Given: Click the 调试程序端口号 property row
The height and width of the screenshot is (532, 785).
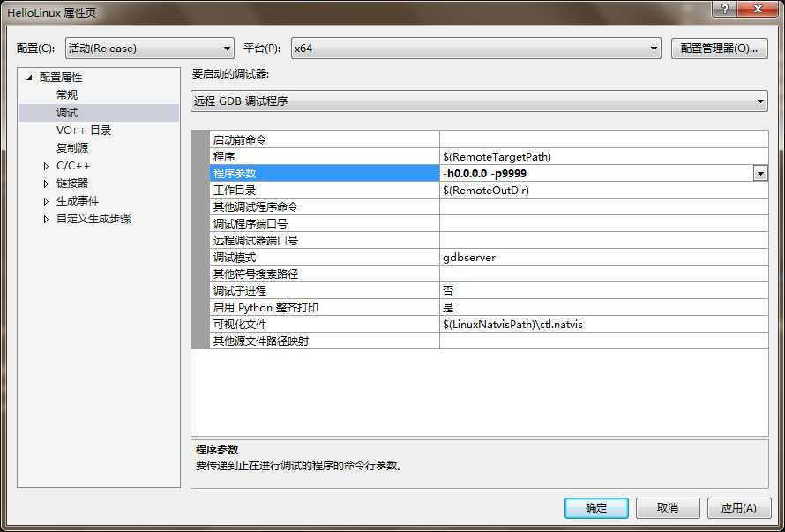Looking at the screenshot, I should [x=489, y=224].
